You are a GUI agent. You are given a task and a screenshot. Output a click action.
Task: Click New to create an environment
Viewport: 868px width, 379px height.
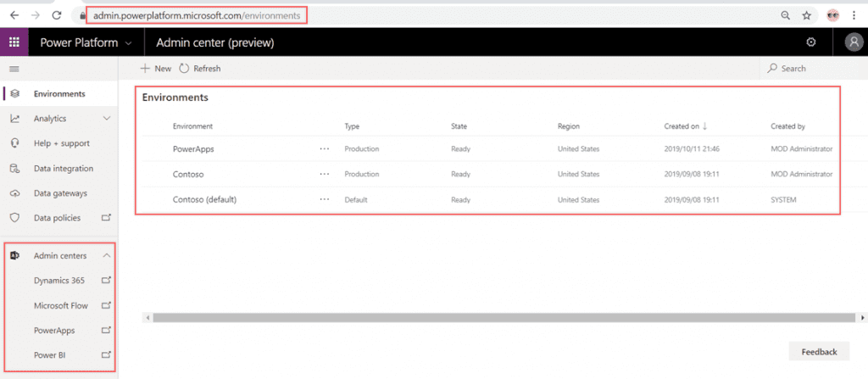156,69
